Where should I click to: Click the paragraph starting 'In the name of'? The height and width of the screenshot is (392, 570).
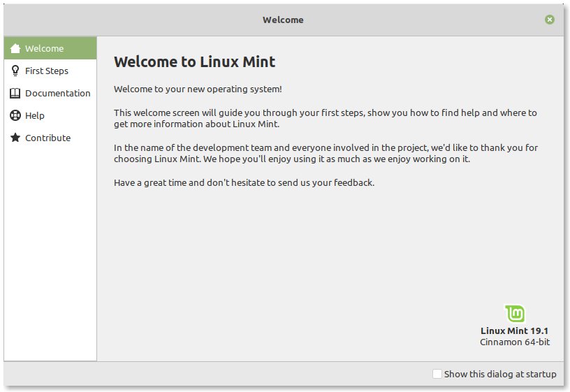point(326,154)
